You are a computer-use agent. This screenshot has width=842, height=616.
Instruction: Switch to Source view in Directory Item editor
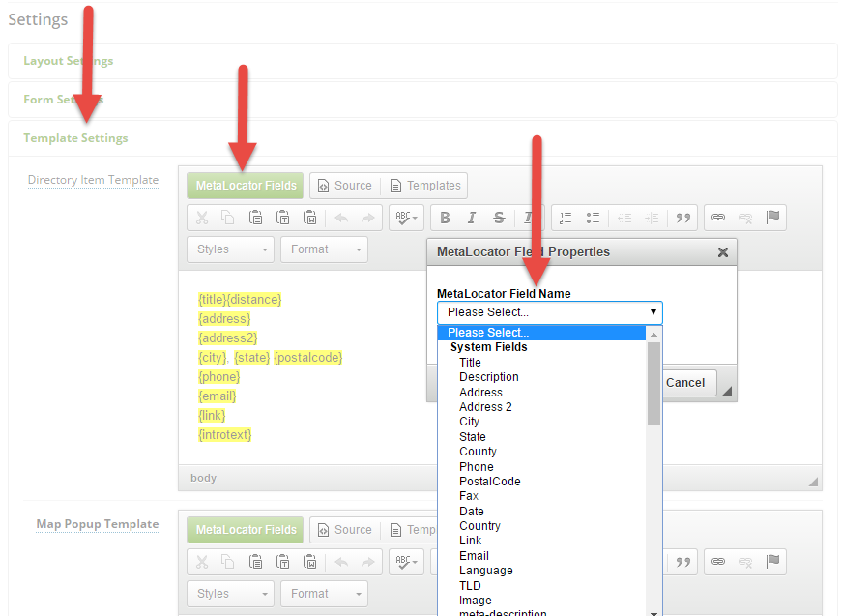pos(345,186)
